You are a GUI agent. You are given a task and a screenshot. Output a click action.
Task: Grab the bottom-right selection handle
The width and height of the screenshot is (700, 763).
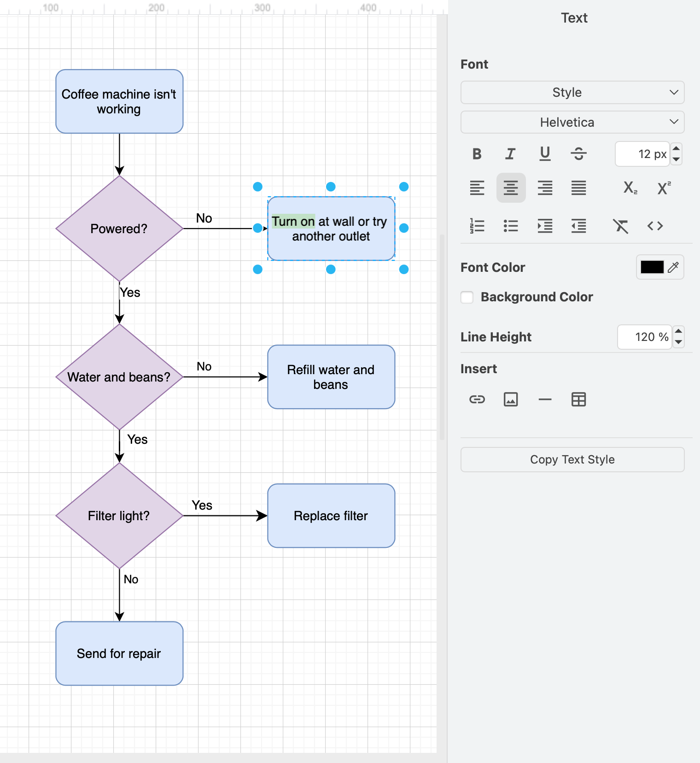pos(404,270)
